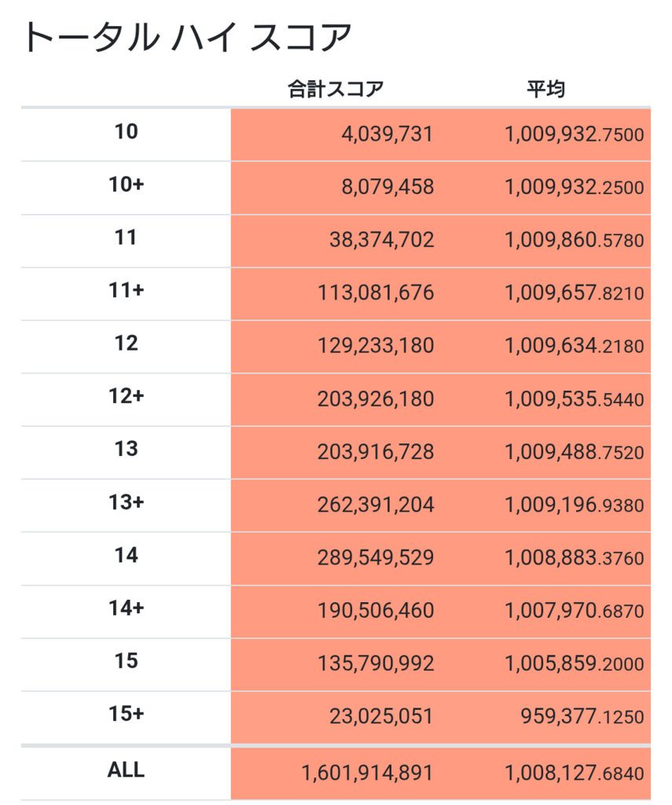Select the ALL row label
This screenshot has width=672, height=805.
(x=127, y=770)
